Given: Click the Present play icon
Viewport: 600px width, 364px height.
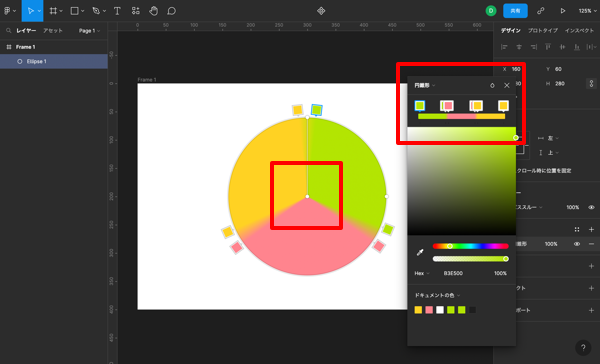Looking at the screenshot, I should (562, 11).
